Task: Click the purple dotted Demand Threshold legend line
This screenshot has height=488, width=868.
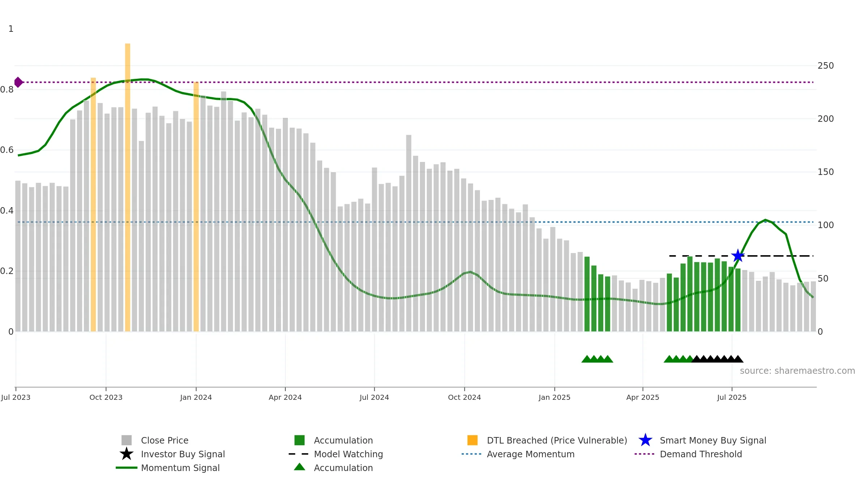Action: 644,454
